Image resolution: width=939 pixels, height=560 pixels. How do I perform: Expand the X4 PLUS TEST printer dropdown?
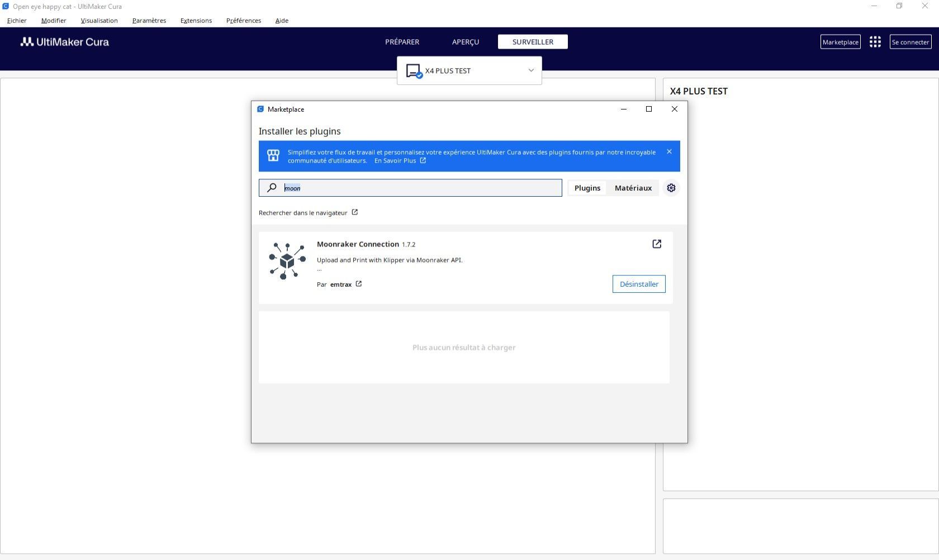[x=531, y=70]
